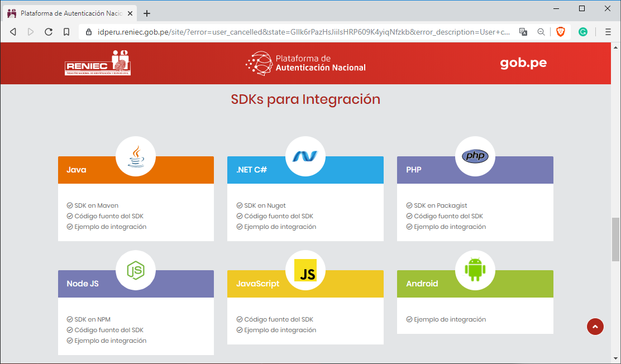Bookmark this page
The height and width of the screenshot is (364, 621).
[x=66, y=32]
